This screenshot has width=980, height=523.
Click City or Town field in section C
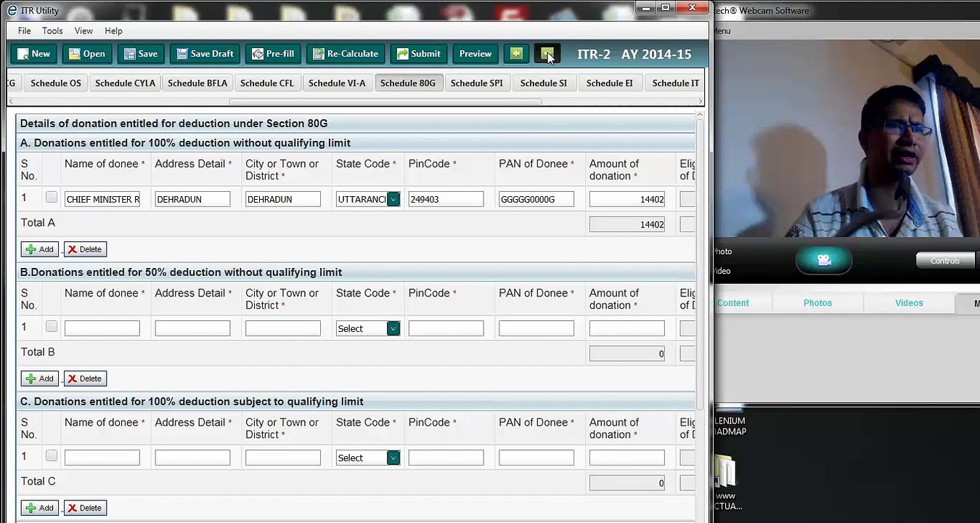(283, 458)
